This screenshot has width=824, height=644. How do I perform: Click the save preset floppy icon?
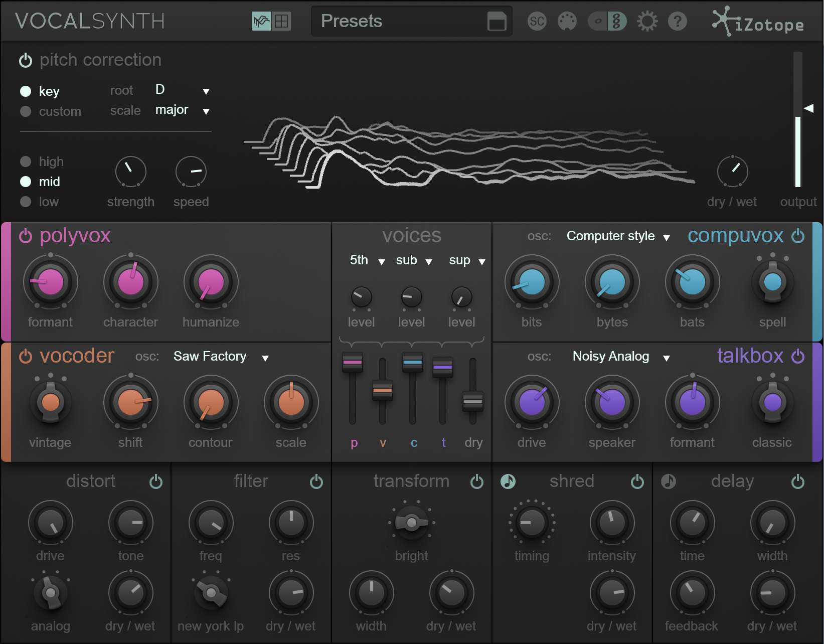pos(497,21)
